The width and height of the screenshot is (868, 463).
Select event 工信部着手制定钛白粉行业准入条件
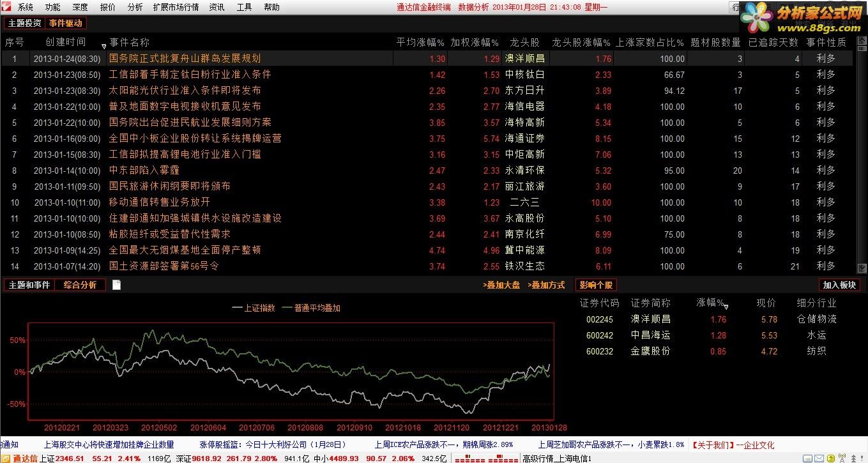point(190,74)
